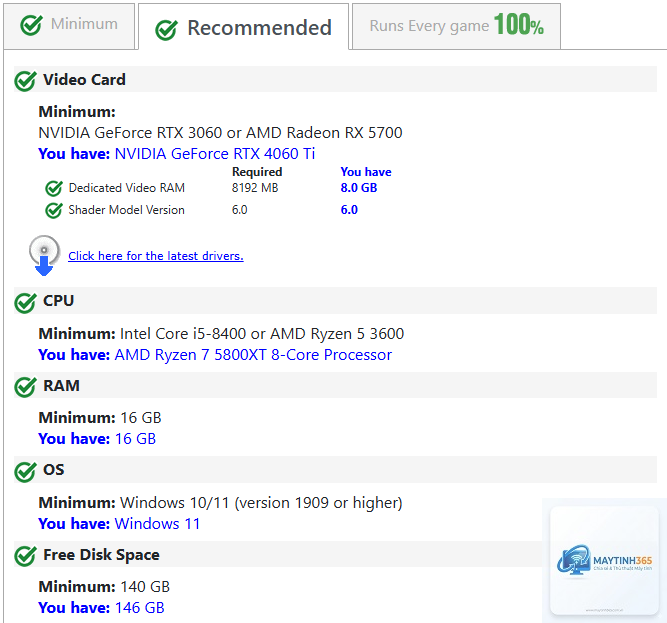Open the Runs Every game 100% tab
Image resolution: width=667 pixels, height=623 pixels.
[x=456, y=26]
